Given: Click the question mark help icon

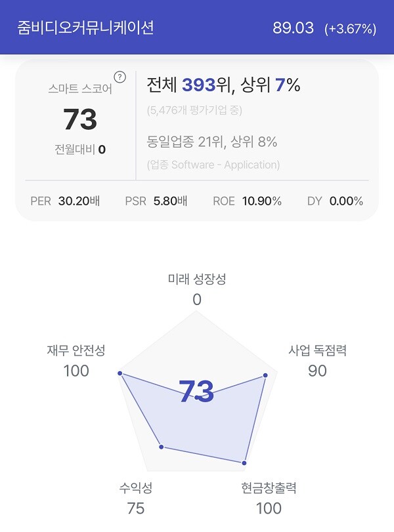Looking at the screenshot, I should tap(120, 77).
